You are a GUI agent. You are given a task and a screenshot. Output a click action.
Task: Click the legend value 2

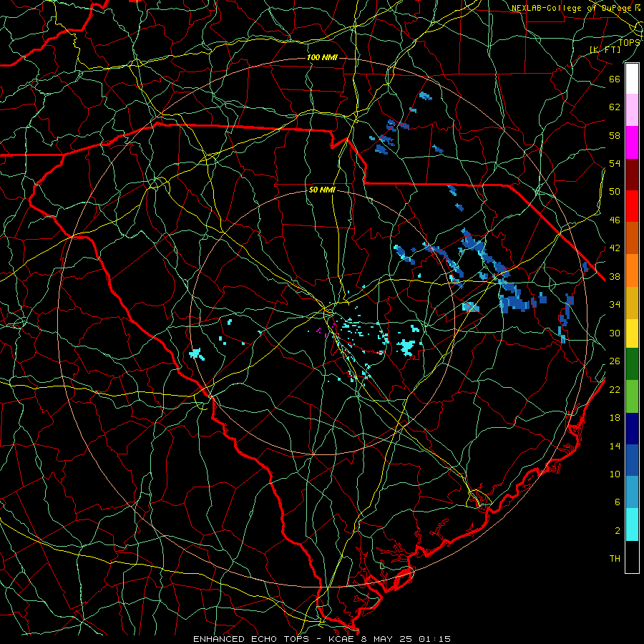(618, 531)
